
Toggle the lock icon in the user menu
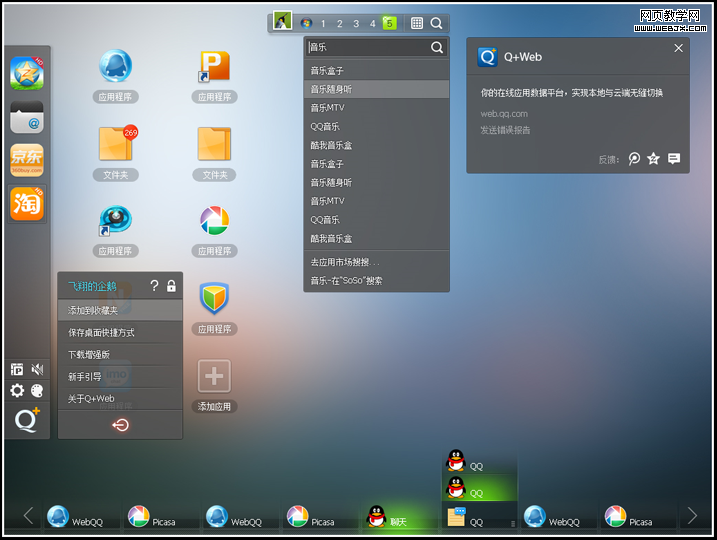click(171, 286)
